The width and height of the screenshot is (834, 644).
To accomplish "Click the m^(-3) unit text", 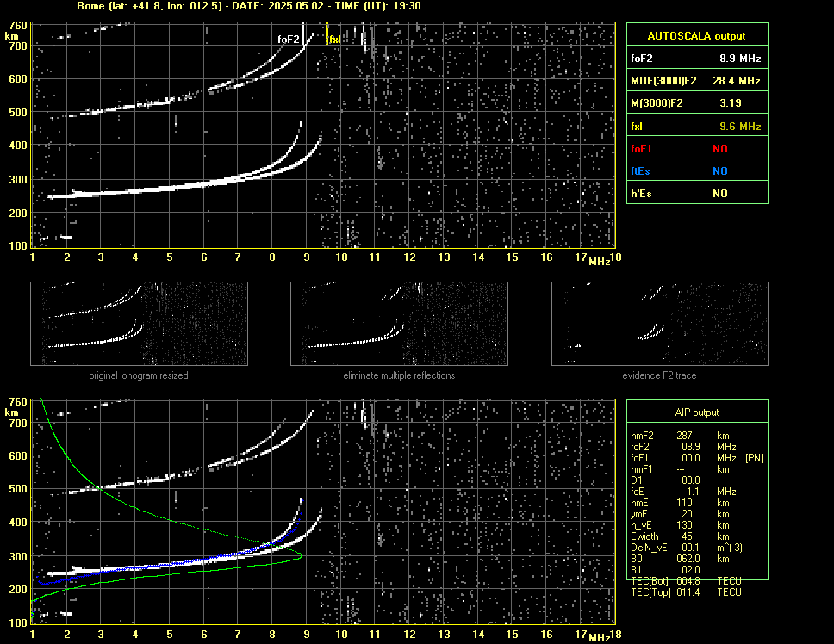I will pyautogui.click(x=730, y=548).
